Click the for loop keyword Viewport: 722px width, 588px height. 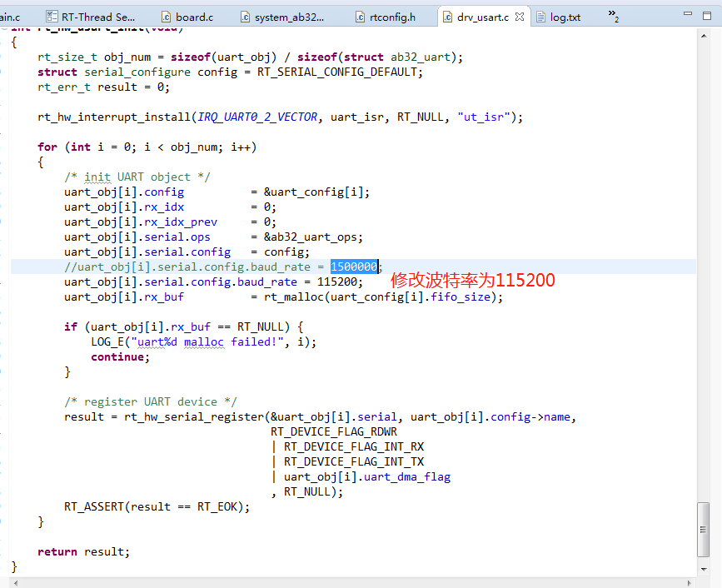[47, 147]
